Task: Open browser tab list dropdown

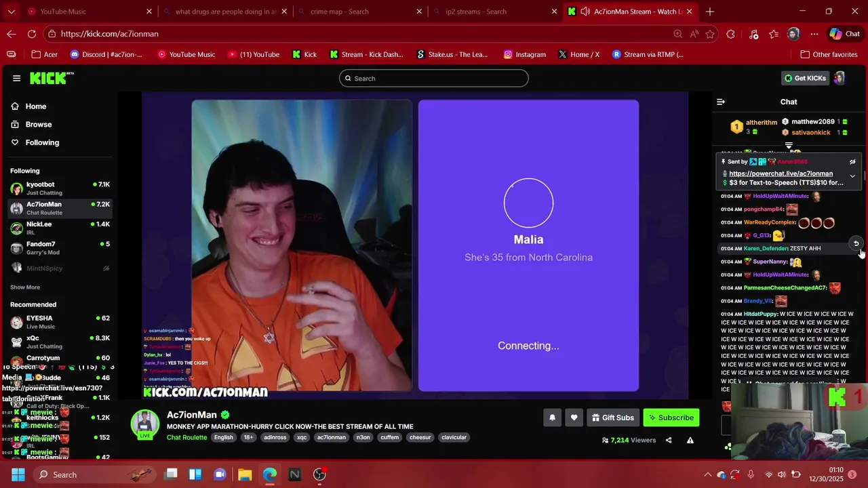Action: [11, 12]
